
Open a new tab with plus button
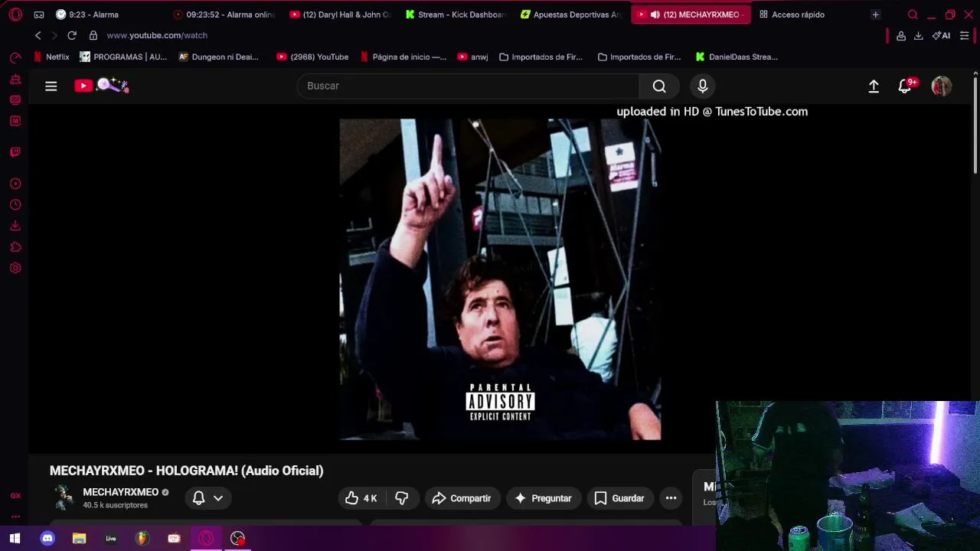(x=875, y=15)
